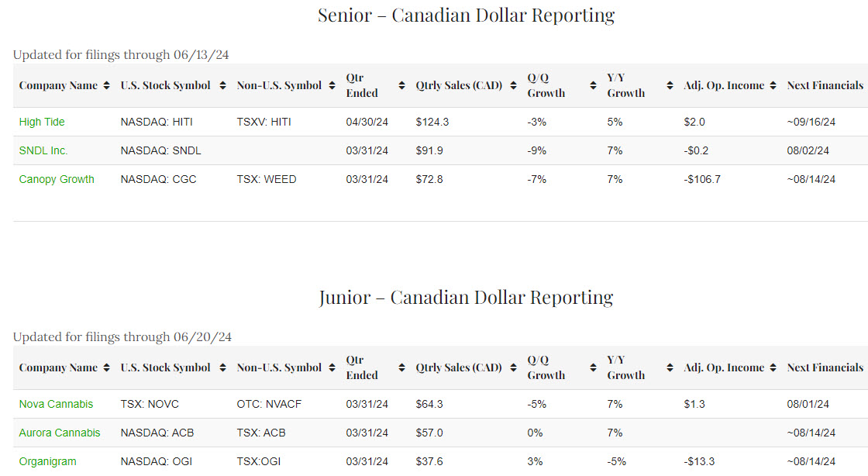
Task: Sort Junior table by Company Name arrows
Action: (x=105, y=367)
